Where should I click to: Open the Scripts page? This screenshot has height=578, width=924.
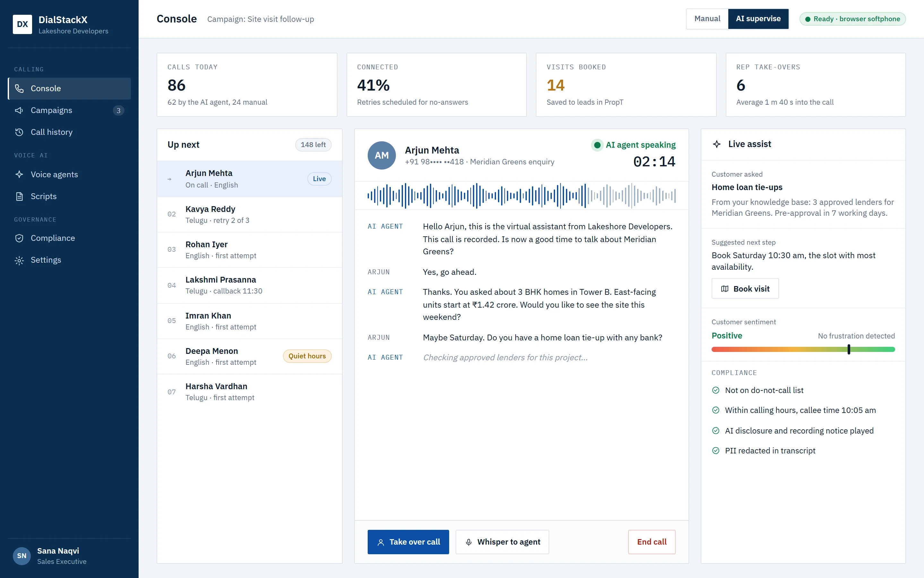tap(70, 197)
